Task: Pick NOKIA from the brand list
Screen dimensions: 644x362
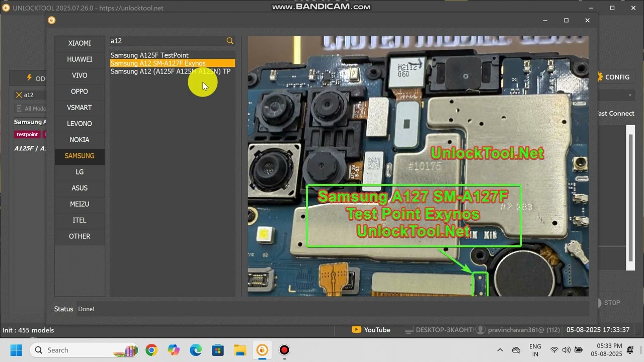Action: click(79, 140)
